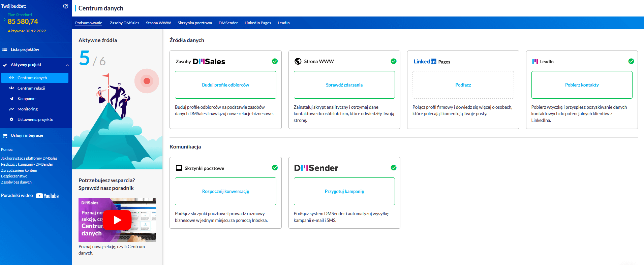
Task: Click green check on Strona WWW card
Action: click(x=394, y=61)
